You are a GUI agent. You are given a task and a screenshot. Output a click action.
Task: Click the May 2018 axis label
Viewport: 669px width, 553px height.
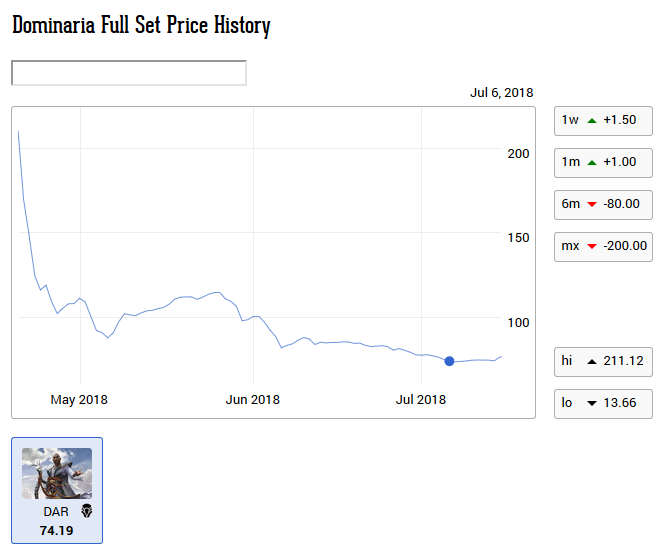pos(79,400)
